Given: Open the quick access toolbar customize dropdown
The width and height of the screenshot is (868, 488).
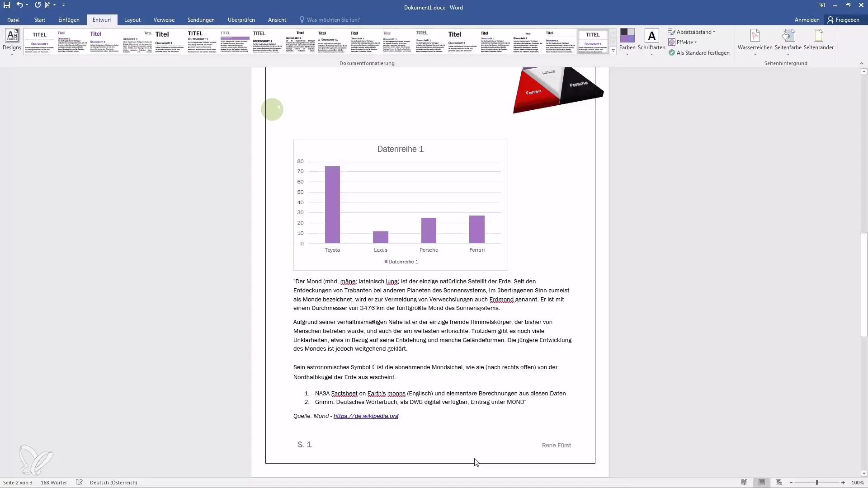Looking at the screenshot, I should [x=63, y=5].
